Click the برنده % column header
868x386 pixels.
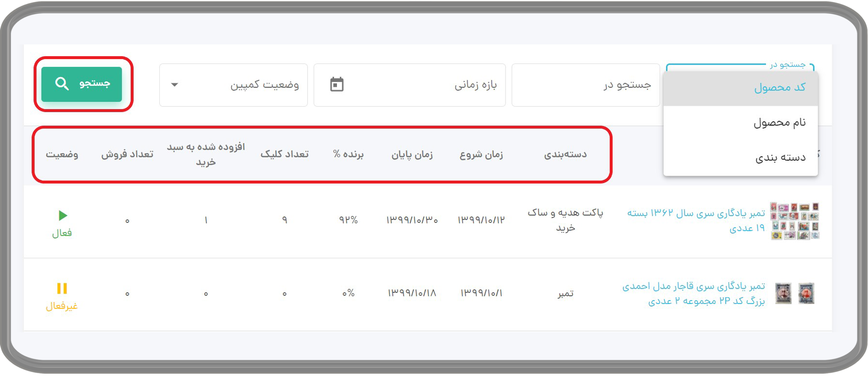348,154
